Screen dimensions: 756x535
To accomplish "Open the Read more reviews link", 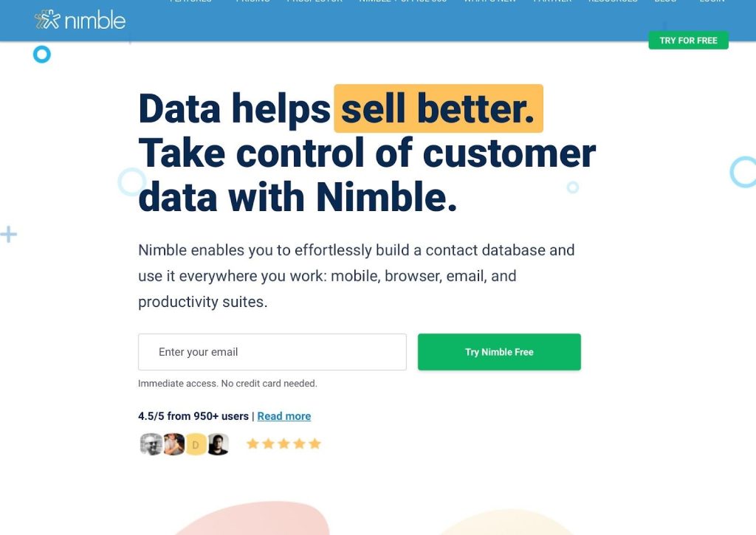I will coord(284,416).
